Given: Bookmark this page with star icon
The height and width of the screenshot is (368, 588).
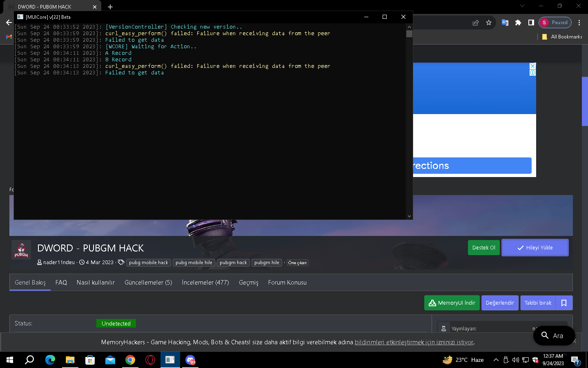Looking at the screenshot, I should pyautogui.click(x=489, y=22).
